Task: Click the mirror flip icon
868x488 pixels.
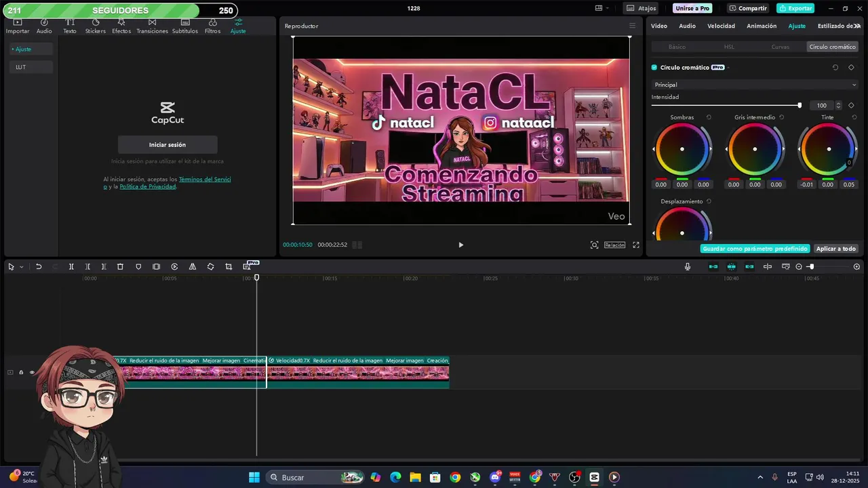Action: [x=193, y=267]
